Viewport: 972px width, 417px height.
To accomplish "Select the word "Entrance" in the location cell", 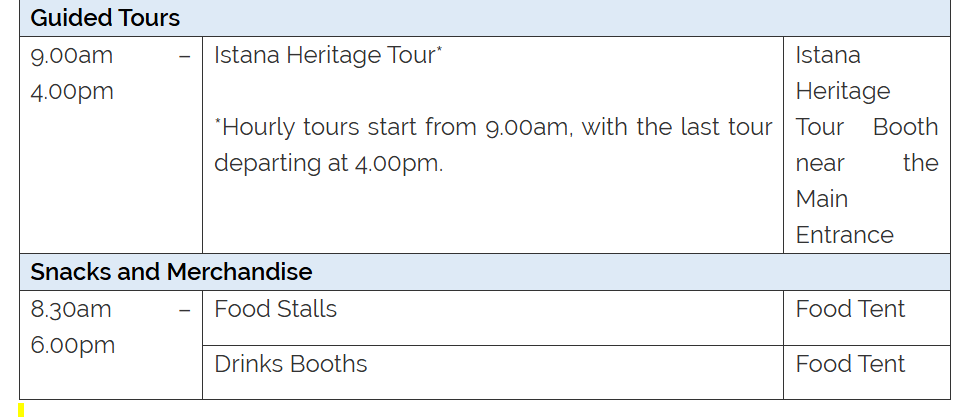I will click(x=845, y=235).
